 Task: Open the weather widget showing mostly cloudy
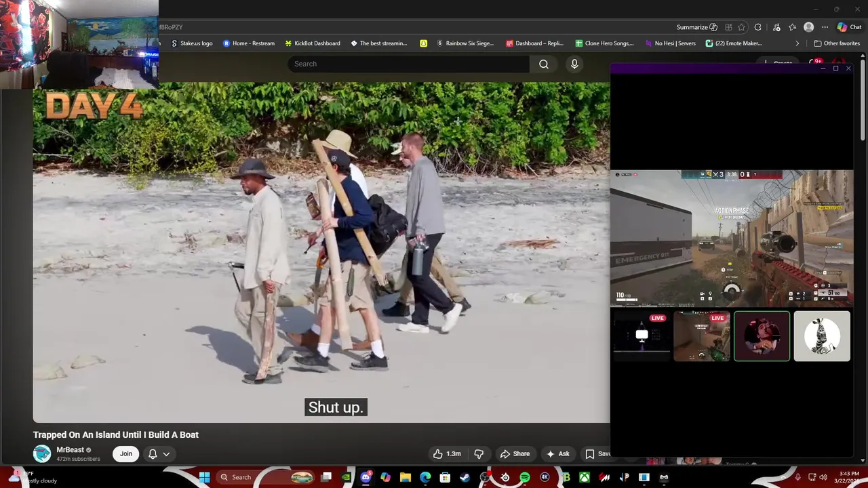pyautogui.click(x=34, y=477)
